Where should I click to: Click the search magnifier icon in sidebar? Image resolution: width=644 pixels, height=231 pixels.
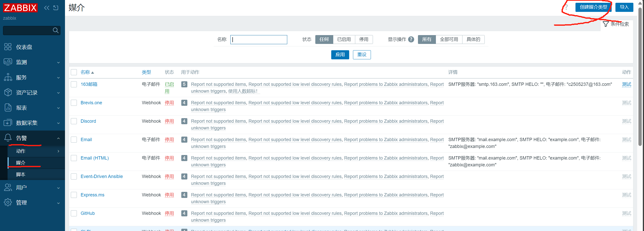56,31
